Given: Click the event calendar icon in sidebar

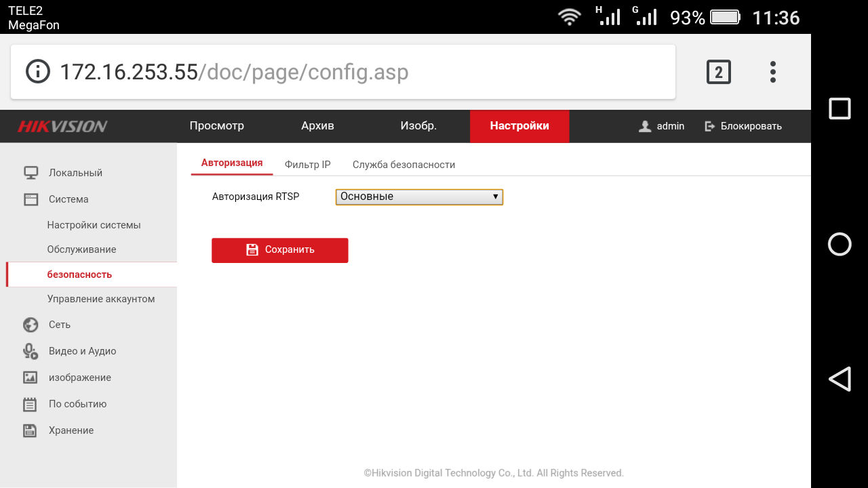Looking at the screenshot, I should 31,404.
